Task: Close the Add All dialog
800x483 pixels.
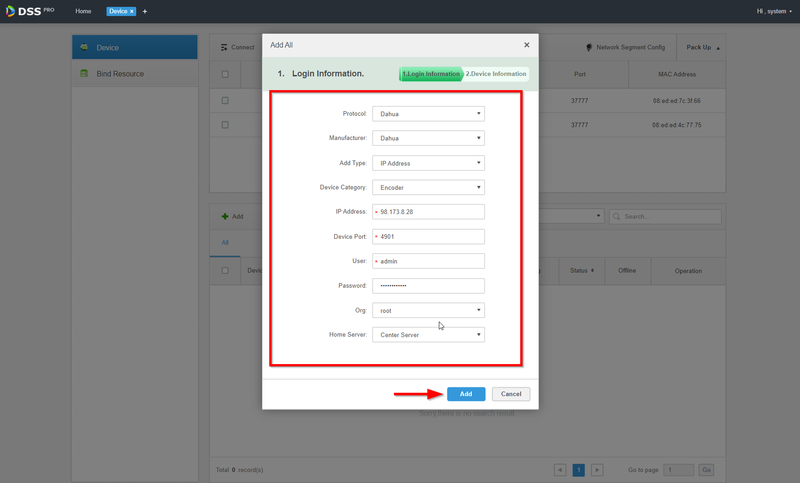Action: [527, 45]
